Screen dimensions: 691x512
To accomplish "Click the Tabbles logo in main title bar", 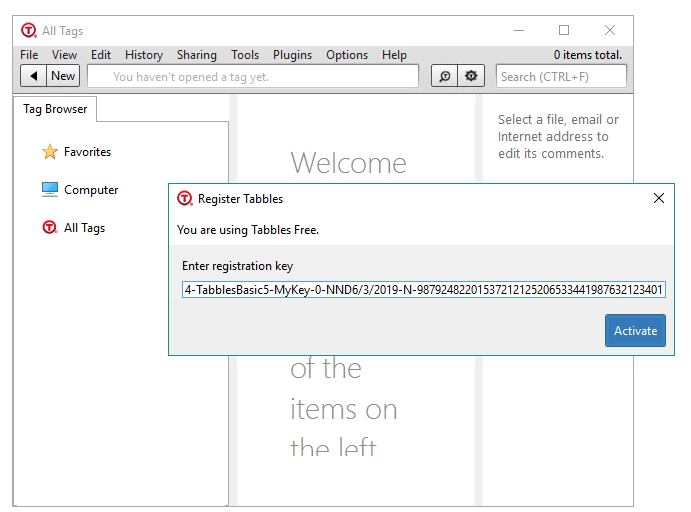I will [29, 30].
